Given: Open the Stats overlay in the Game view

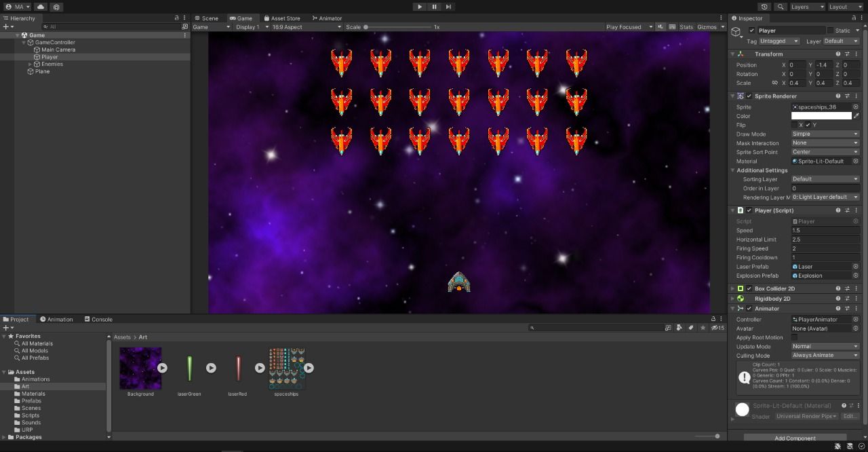Looking at the screenshot, I should click(686, 26).
